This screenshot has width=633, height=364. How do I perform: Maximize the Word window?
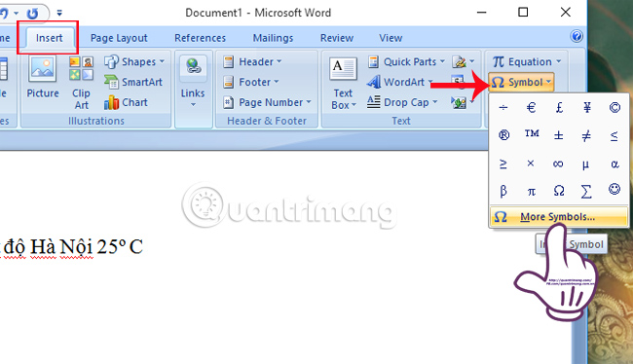click(x=523, y=12)
